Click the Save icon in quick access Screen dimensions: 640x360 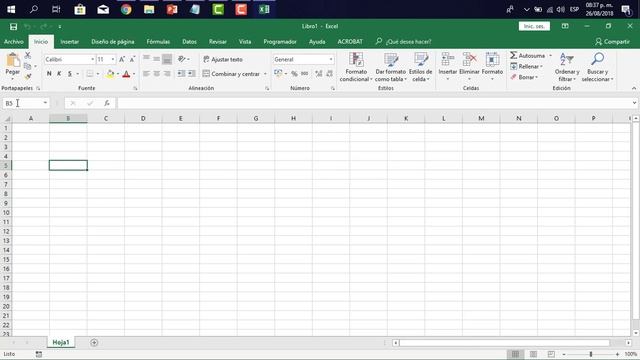tap(13, 27)
